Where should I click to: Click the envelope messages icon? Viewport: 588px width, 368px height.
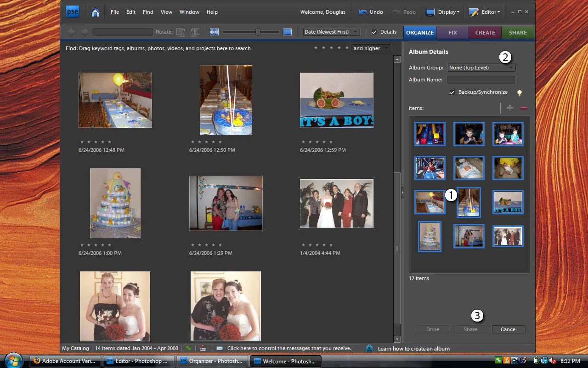[219, 348]
